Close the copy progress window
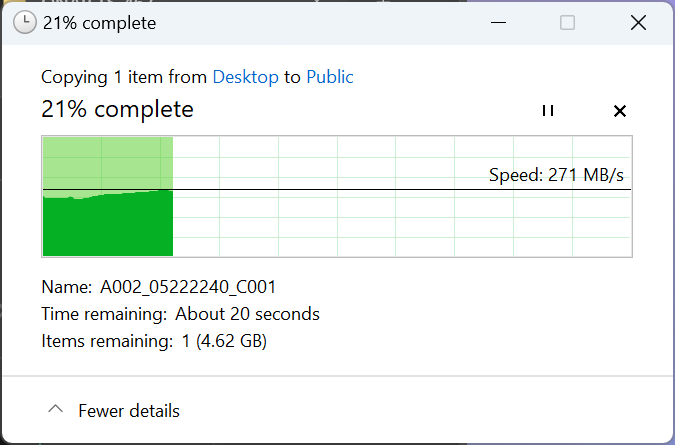Image resolution: width=675 pixels, height=445 pixels. [638, 22]
